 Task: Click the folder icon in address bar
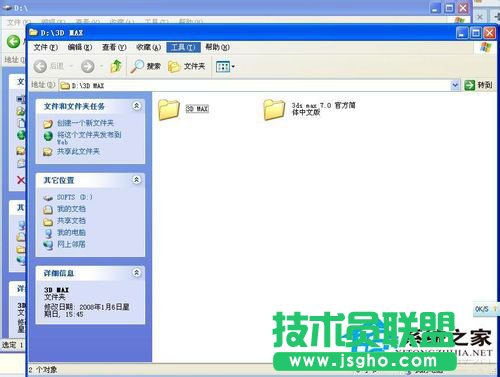[x=65, y=86]
